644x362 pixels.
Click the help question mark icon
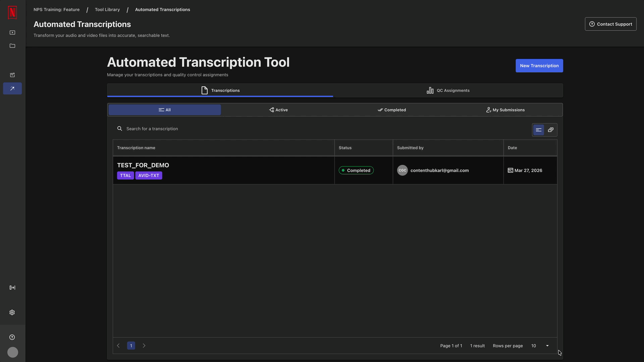[12, 337]
